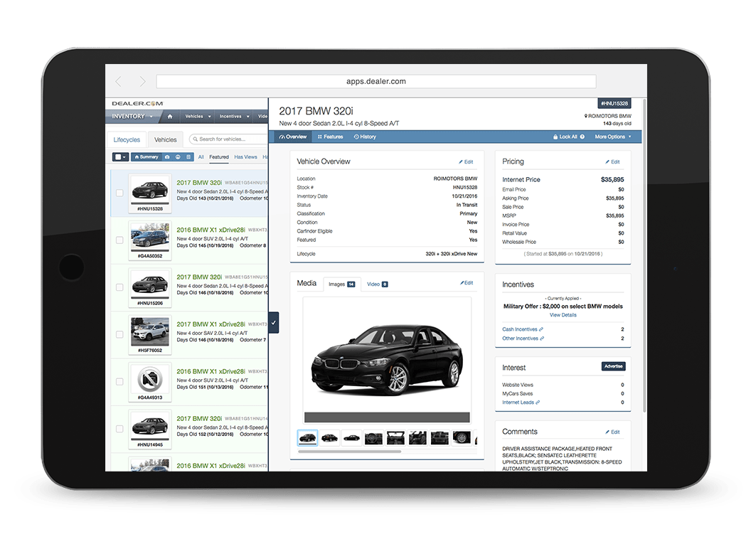Select checkbox for 2017 BMW 320i #HNU15328
Image resolution: width=756 pixels, height=549 pixels.
tap(119, 193)
